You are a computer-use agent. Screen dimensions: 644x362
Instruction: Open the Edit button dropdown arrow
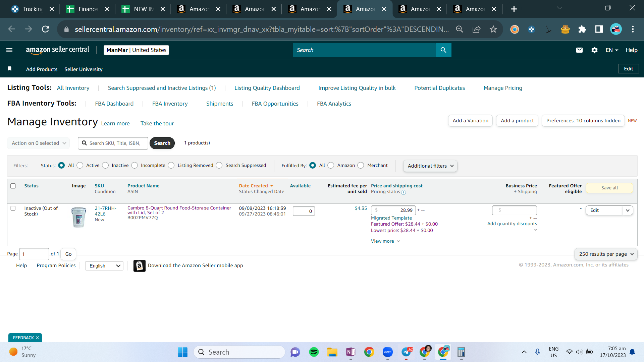coord(628,210)
